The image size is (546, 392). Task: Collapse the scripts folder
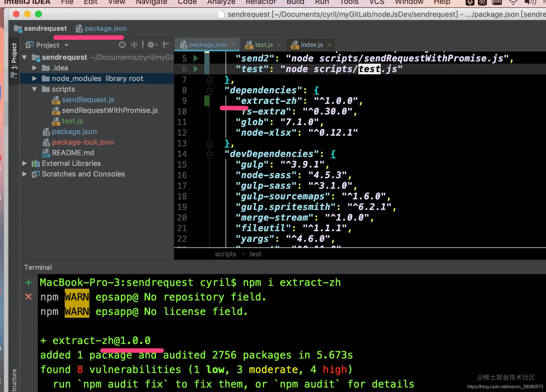[x=35, y=89]
